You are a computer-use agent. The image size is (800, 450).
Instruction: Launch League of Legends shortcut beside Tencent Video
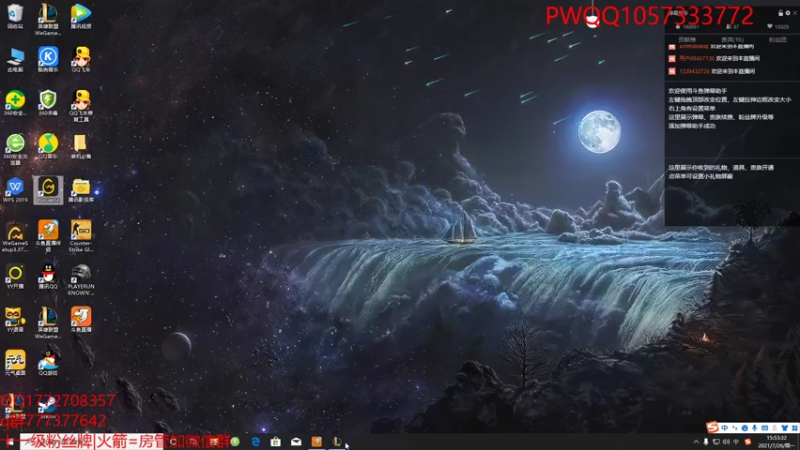(48, 19)
